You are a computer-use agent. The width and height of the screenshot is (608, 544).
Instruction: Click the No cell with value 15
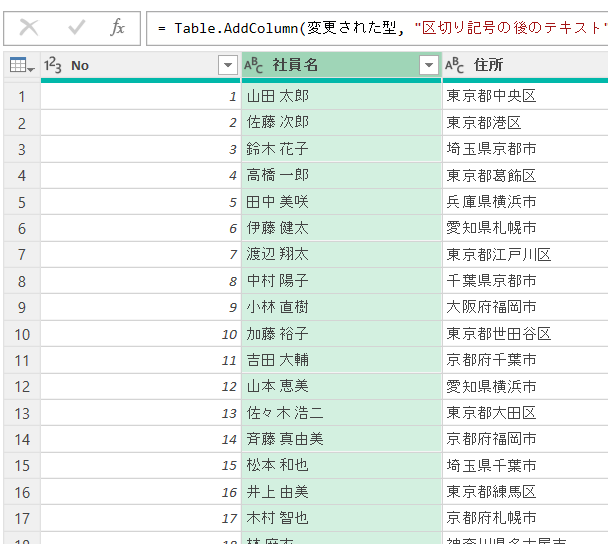pyautogui.click(x=140, y=466)
